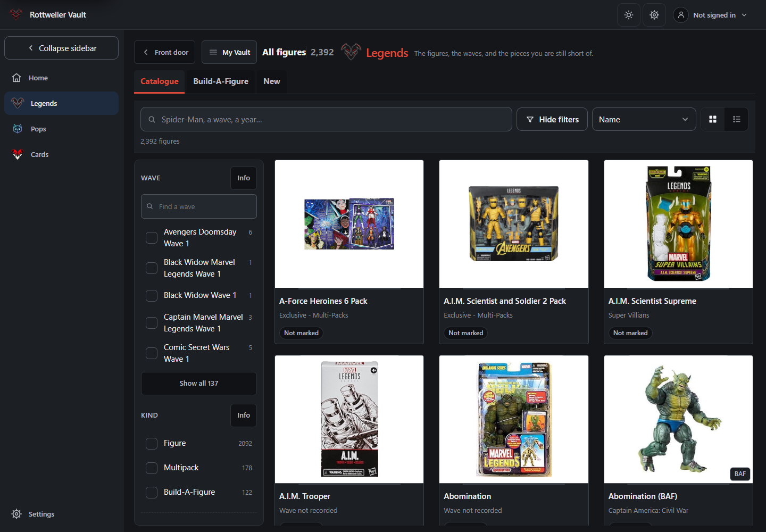The width and height of the screenshot is (766, 532).
Task: Select the Pops sidebar icon
Action: point(18,129)
